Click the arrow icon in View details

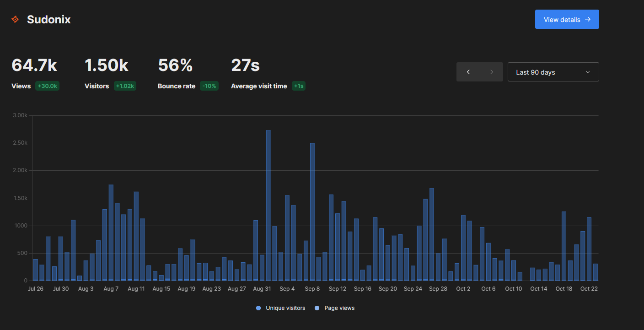588,20
